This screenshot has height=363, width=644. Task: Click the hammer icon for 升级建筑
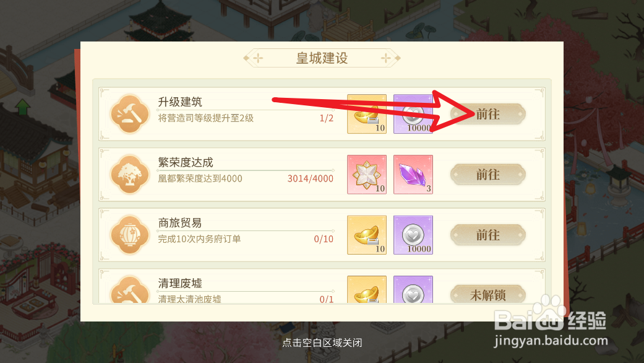(130, 114)
